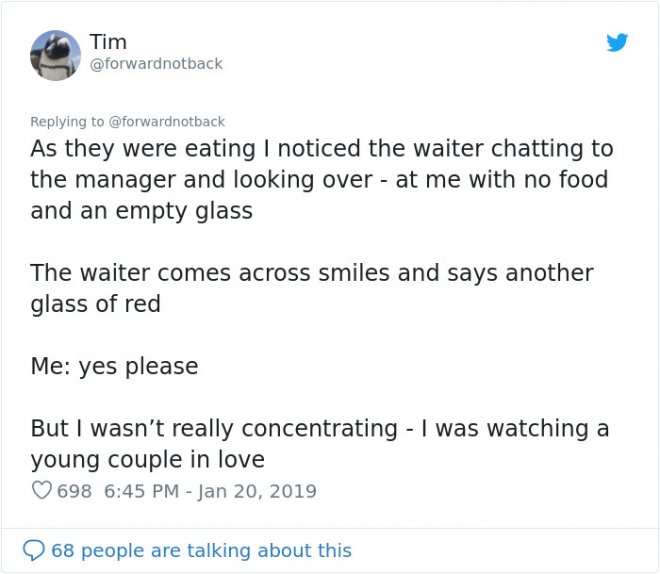
Task: Click the line "Me: yes please"
Action: [x=114, y=366]
